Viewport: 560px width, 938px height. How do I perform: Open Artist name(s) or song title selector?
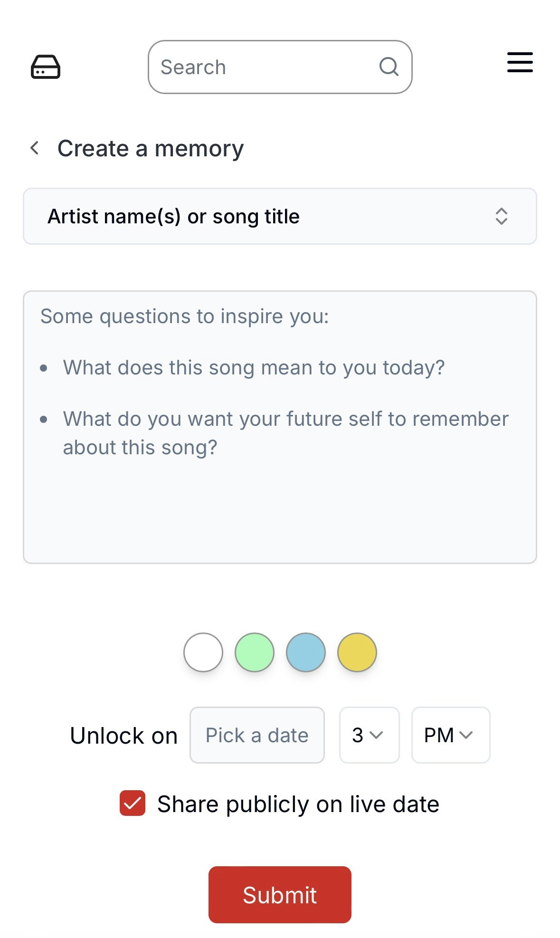(x=280, y=216)
